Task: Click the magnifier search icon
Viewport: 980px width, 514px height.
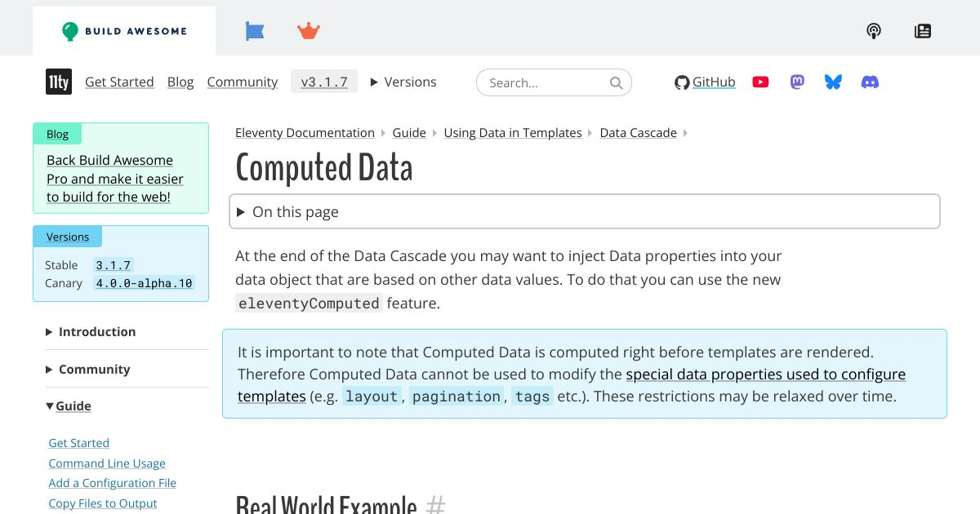Action: click(617, 82)
